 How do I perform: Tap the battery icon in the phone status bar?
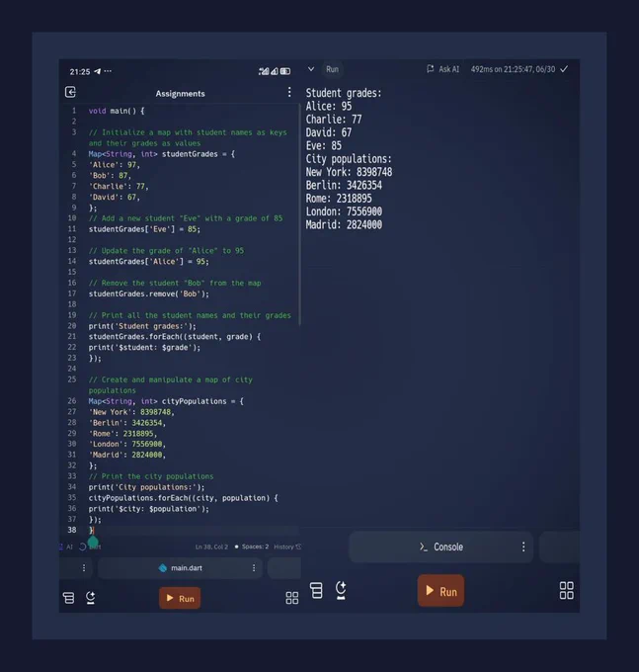[x=285, y=71]
